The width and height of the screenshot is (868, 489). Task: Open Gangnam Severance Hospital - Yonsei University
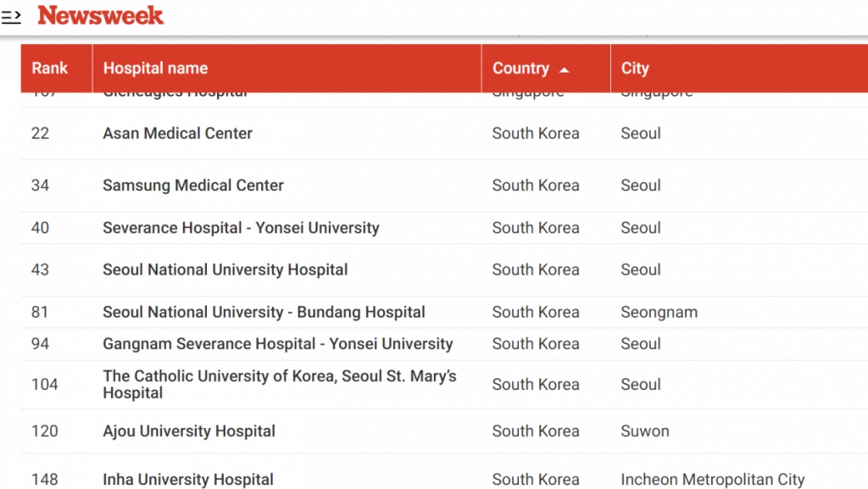(x=276, y=344)
